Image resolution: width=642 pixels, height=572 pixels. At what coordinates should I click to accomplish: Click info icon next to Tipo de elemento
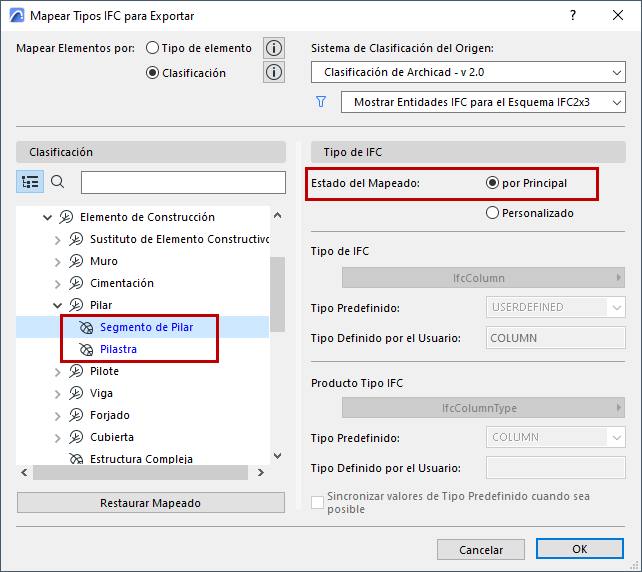274,48
